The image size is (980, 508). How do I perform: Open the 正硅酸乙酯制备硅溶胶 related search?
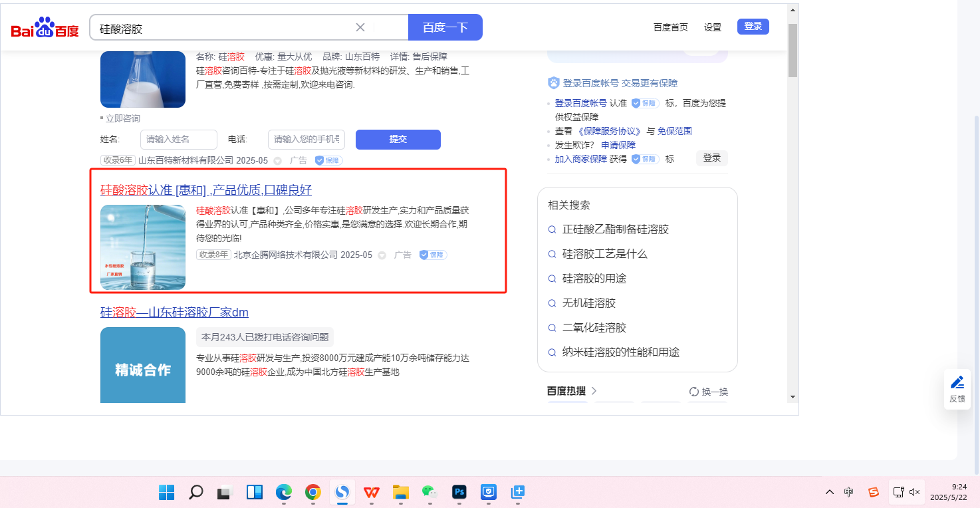click(x=615, y=229)
